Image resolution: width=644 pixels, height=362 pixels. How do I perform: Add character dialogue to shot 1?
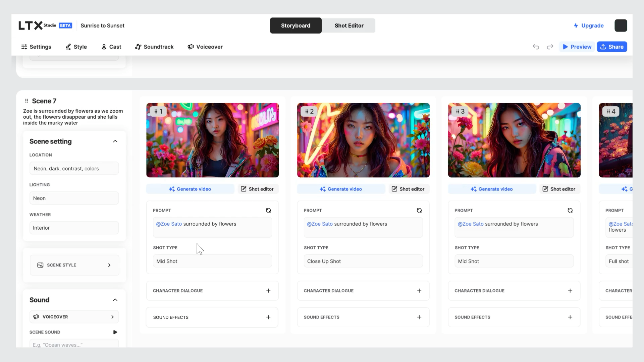tap(268, 291)
